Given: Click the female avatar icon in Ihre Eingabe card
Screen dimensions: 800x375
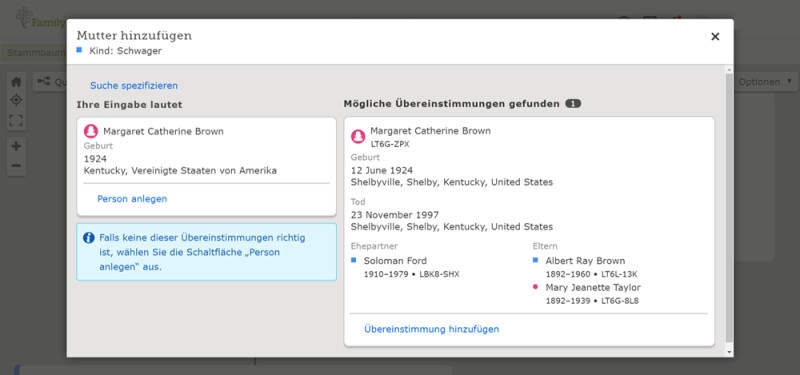Looking at the screenshot, I should (x=91, y=131).
